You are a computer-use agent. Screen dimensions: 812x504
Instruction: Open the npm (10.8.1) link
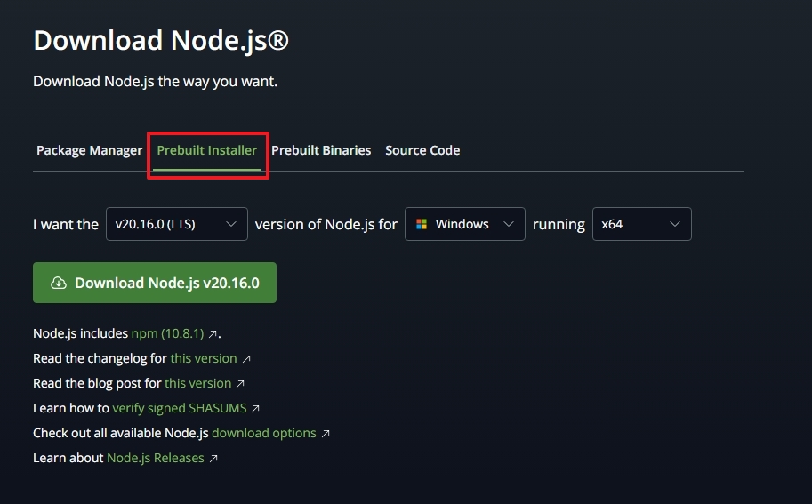(168, 333)
